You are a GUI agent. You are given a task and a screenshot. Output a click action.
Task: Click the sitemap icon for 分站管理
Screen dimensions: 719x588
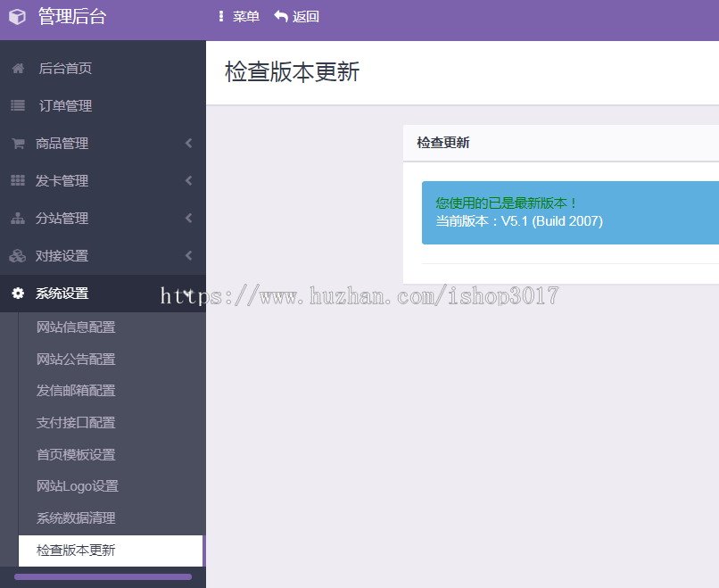click(17, 218)
